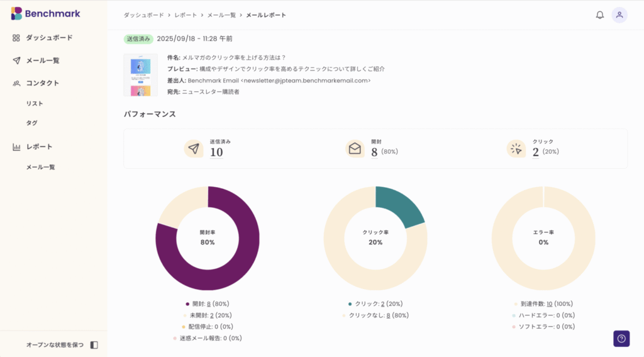Open the email preview thumbnail
This screenshot has width=644, height=357.
pos(140,75)
